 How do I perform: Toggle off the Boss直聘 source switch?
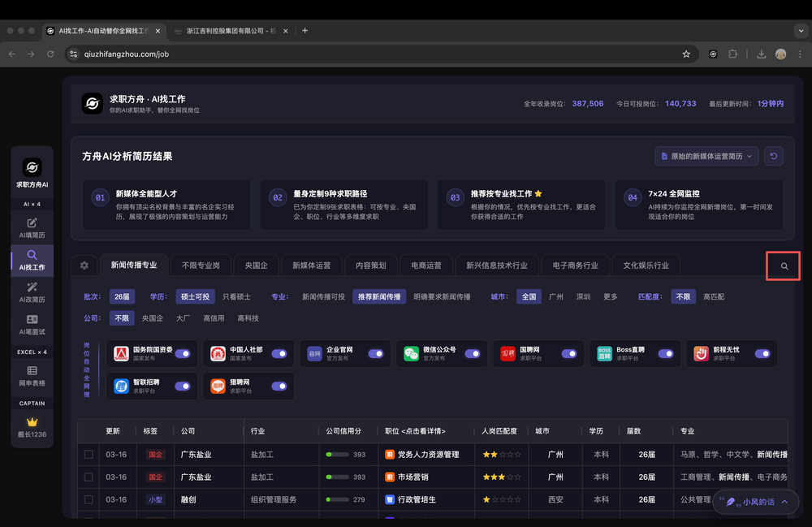(666, 354)
